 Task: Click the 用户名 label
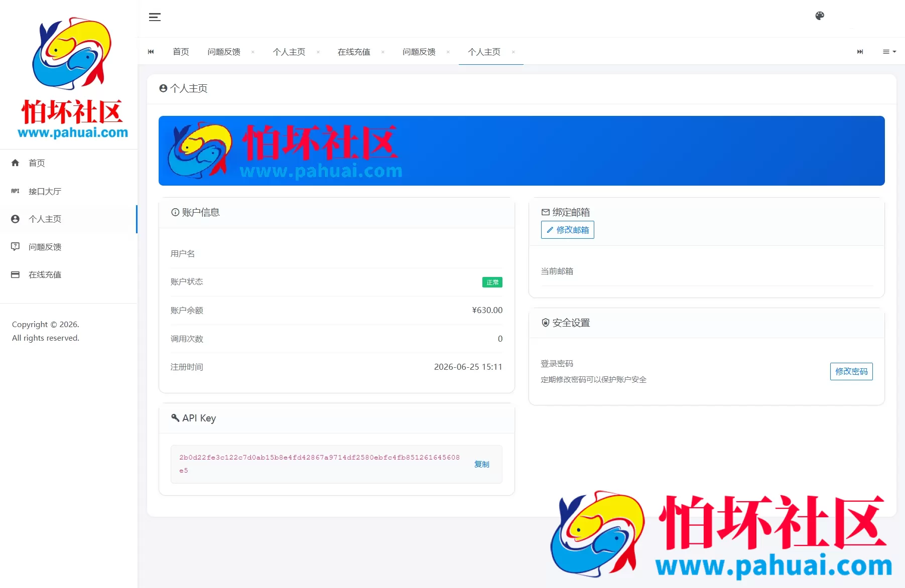pyautogui.click(x=183, y=253)
